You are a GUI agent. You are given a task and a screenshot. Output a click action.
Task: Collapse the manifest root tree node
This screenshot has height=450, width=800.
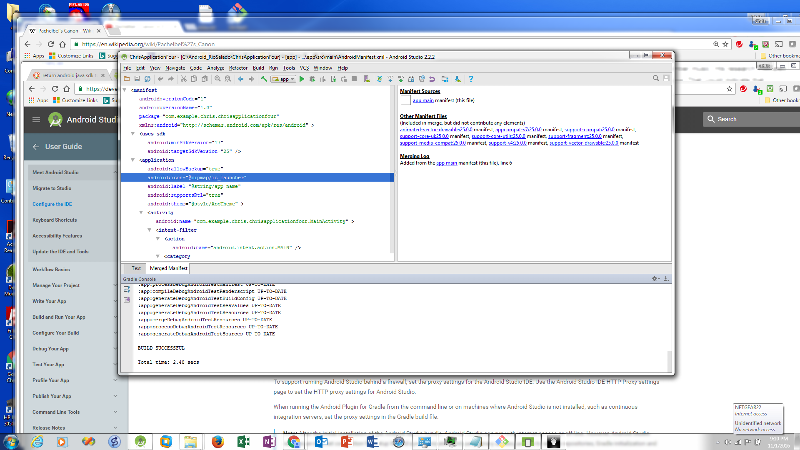[125, 90]
